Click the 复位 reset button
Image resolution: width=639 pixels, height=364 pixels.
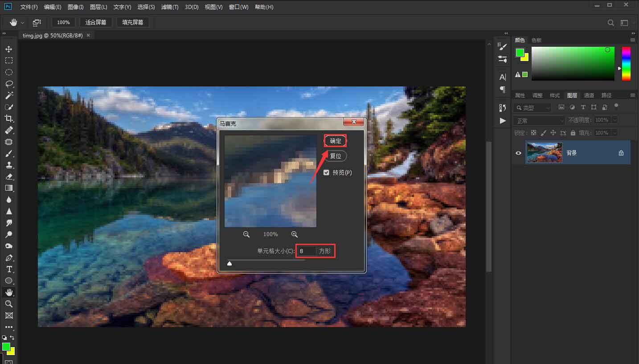(x=335, y=156)
